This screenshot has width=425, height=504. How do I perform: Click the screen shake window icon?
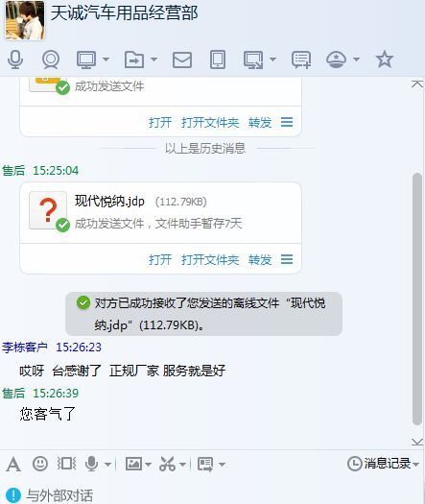(x=66, y=464)
